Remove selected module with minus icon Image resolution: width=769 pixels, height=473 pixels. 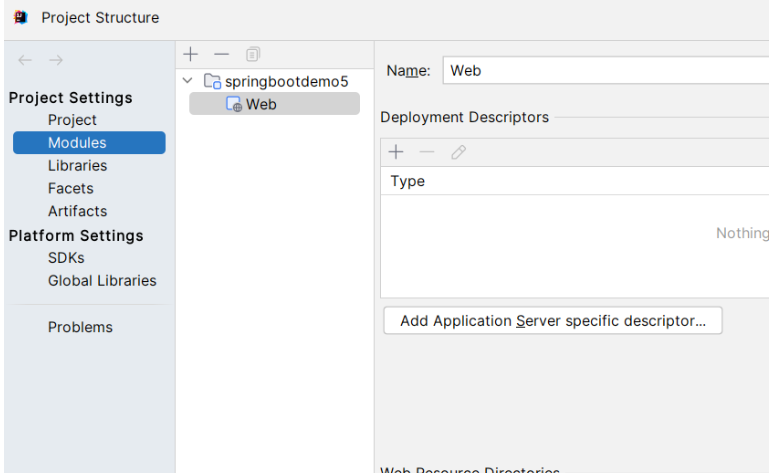(x=222, y=54)
